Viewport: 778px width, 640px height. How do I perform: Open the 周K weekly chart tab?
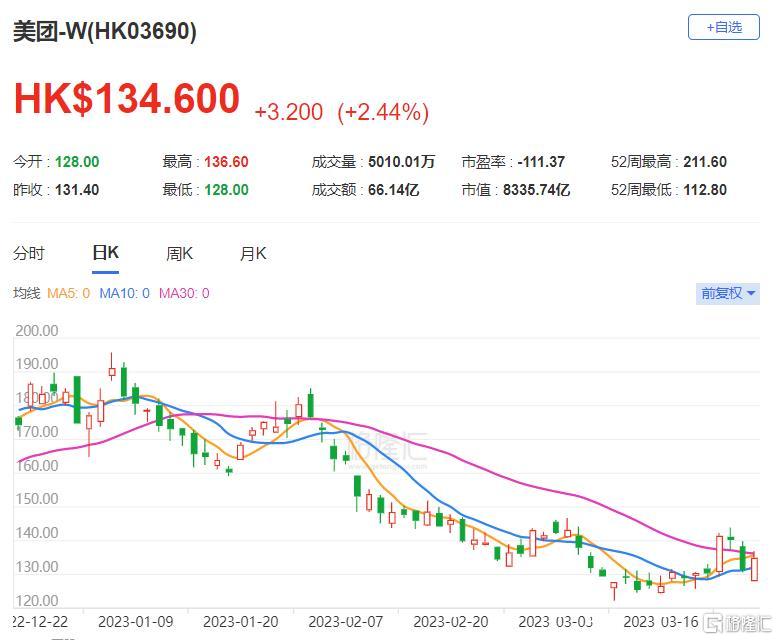[x=179, y=254]
